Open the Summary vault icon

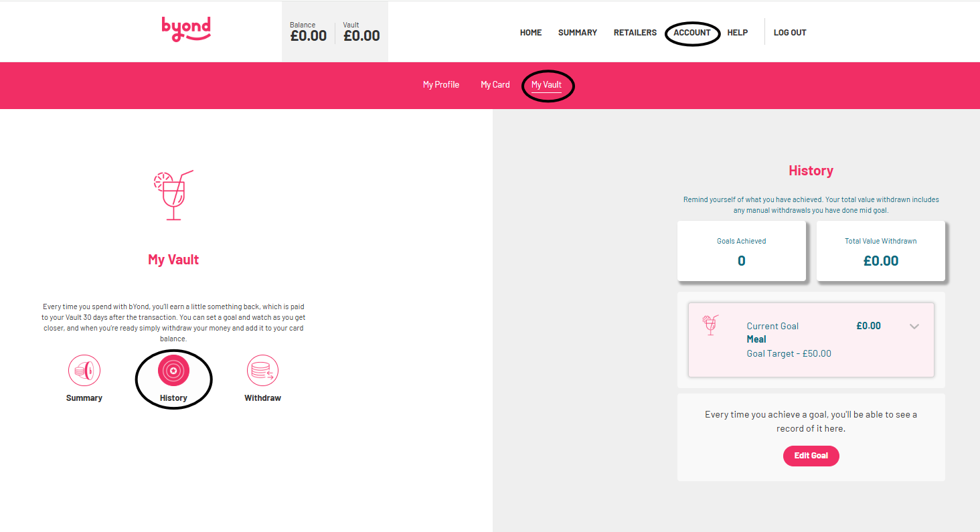(x=84, y=370)
